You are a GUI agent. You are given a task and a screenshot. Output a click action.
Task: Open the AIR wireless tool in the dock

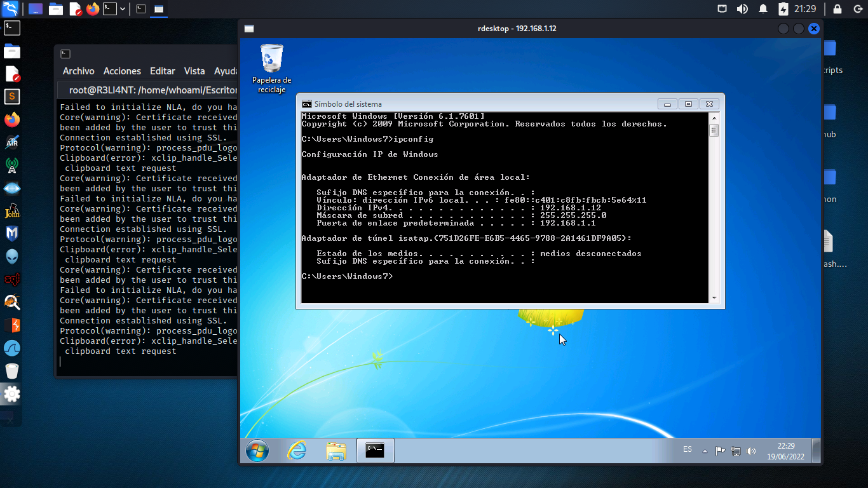point(12,142)
